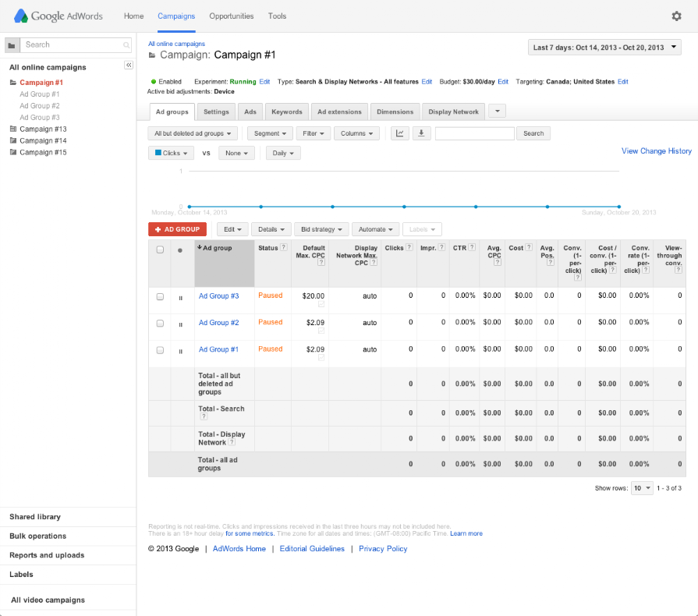Open the Clicks metric dropdown
The height and width of the screenshot is (616, 698).
[x=171, y=153]
